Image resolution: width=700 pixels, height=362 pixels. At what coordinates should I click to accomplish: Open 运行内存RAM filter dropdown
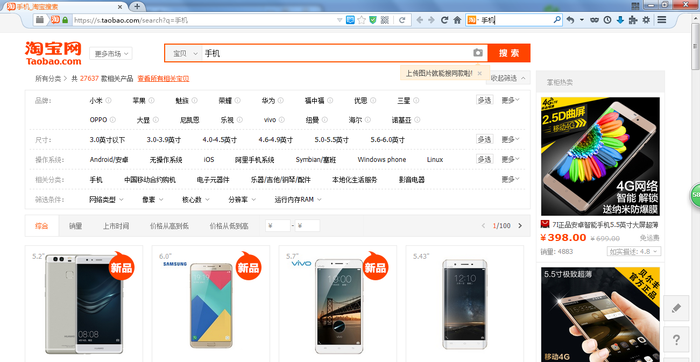click(298, 200)
